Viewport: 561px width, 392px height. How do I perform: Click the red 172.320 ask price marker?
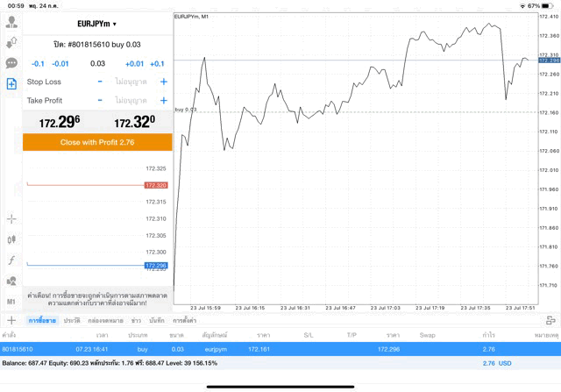[155, 185]
